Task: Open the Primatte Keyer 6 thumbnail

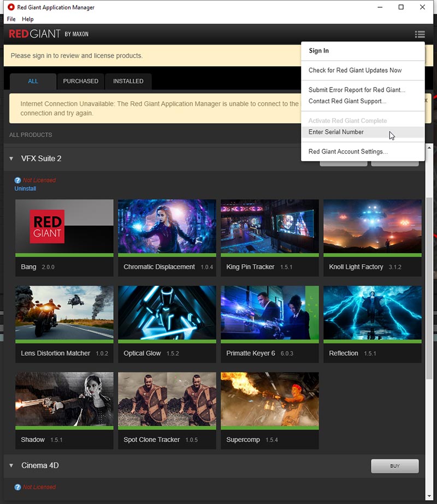Action: click(270, 313)
